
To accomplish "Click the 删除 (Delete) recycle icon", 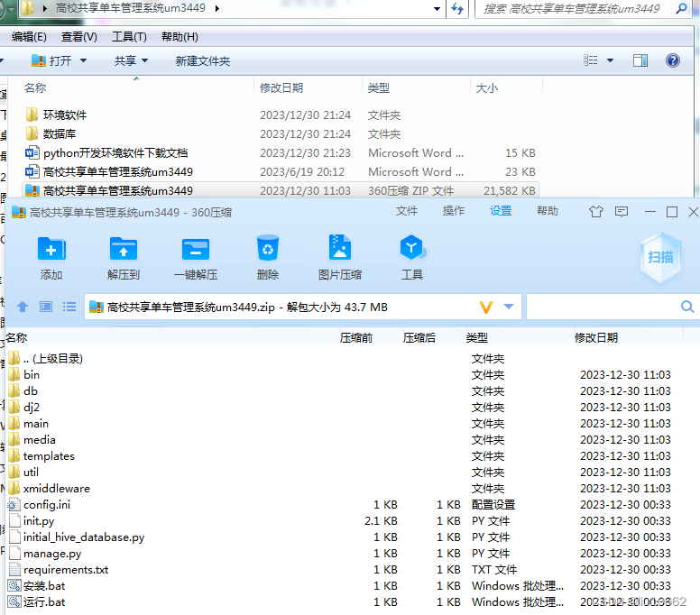I will click(267, 248).
